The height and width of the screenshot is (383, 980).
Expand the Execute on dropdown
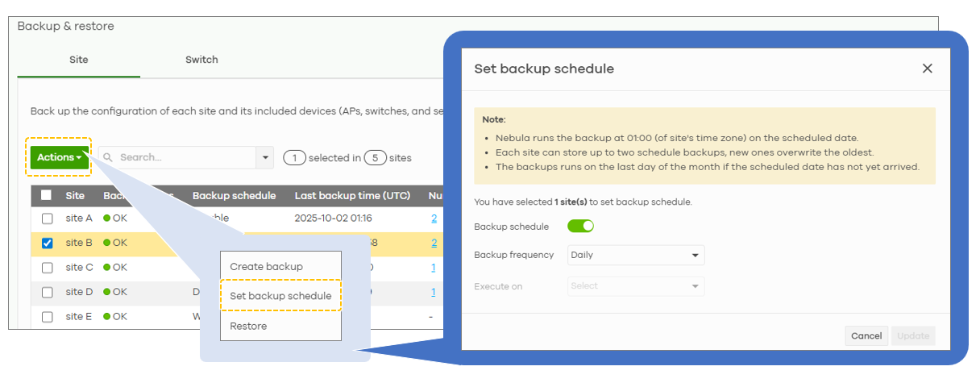pyautogui.click(x=635, y=286)
